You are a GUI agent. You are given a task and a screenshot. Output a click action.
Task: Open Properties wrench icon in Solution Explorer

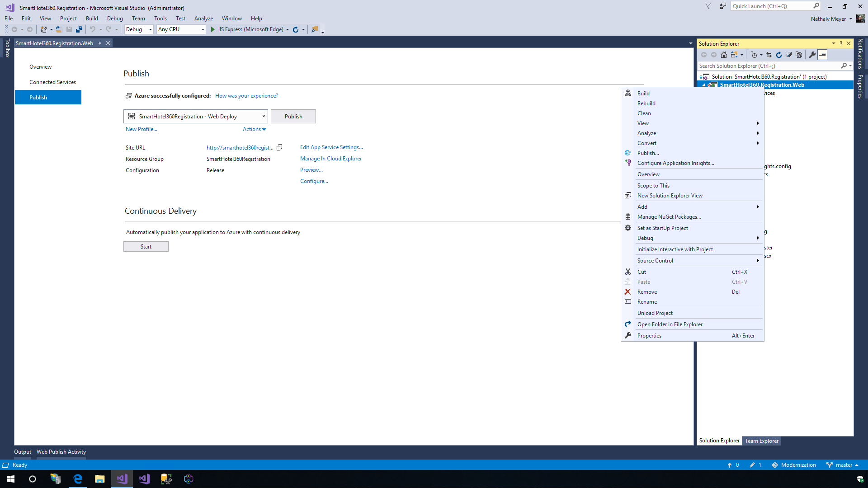click(x=812, y=55)
